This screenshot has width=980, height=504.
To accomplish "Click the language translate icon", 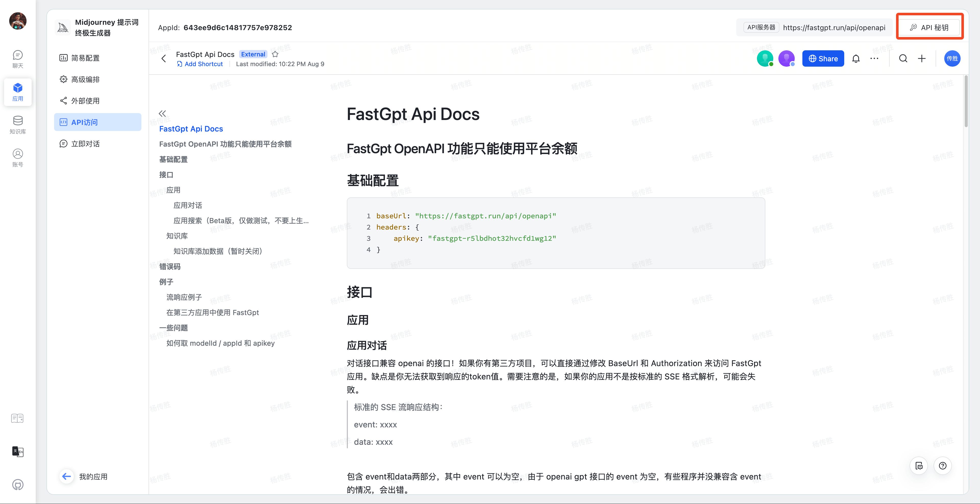I will coord(18,451).
